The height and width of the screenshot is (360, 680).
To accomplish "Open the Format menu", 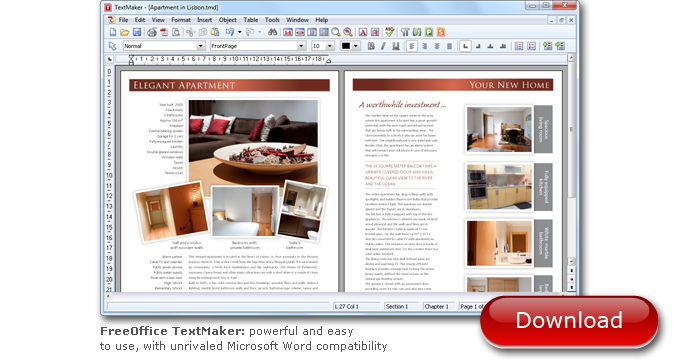I will pos(181,20).
